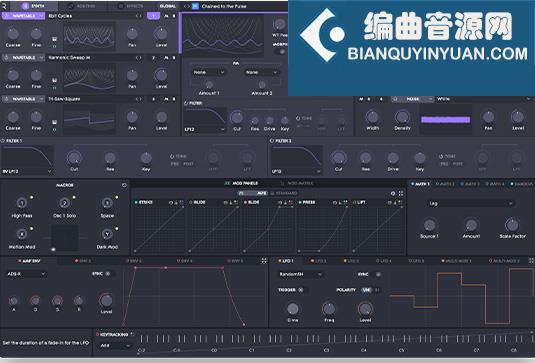
Task: Click the mod panels gear settings icon
Action: click(393, 193)
